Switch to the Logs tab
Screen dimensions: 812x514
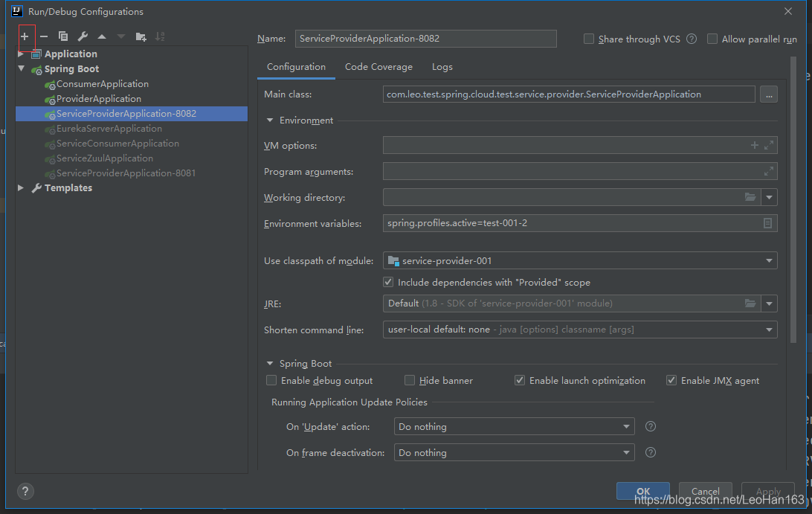442,67
